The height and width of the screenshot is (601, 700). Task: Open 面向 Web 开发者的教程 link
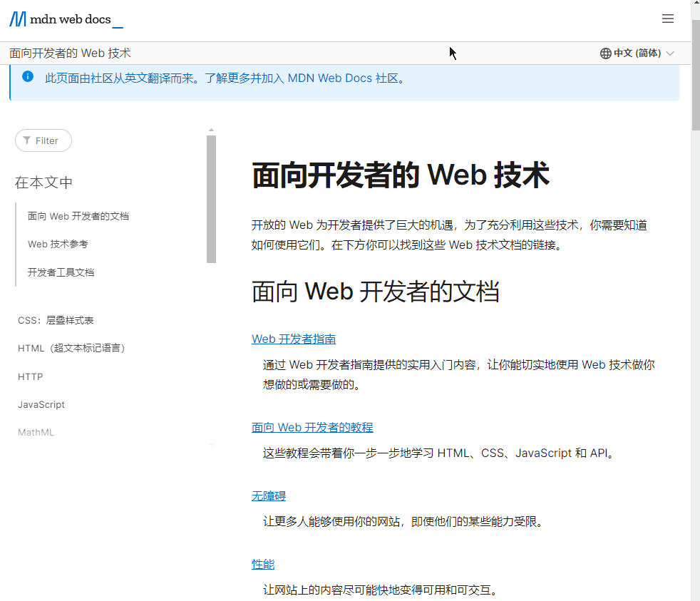[312, 427]
